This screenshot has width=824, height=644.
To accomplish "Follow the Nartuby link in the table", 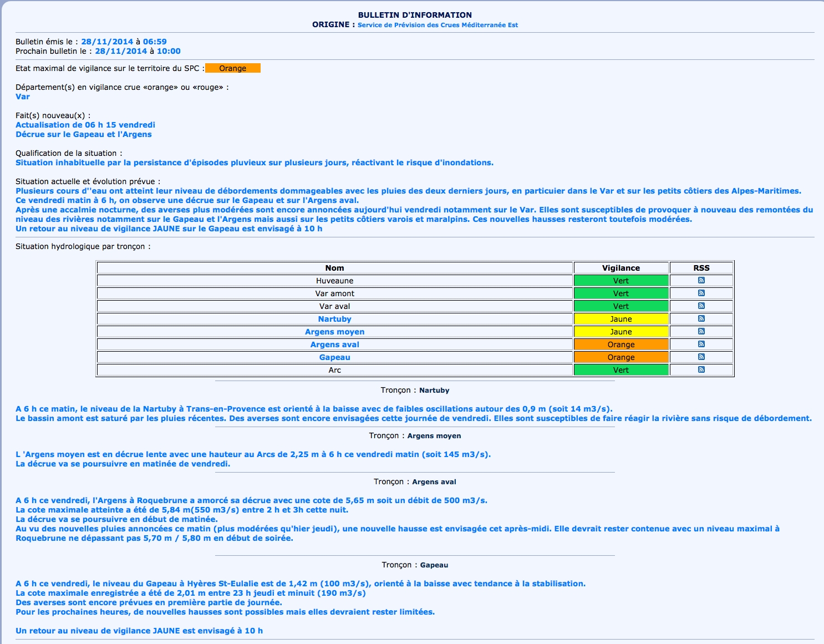I will 334,319.
